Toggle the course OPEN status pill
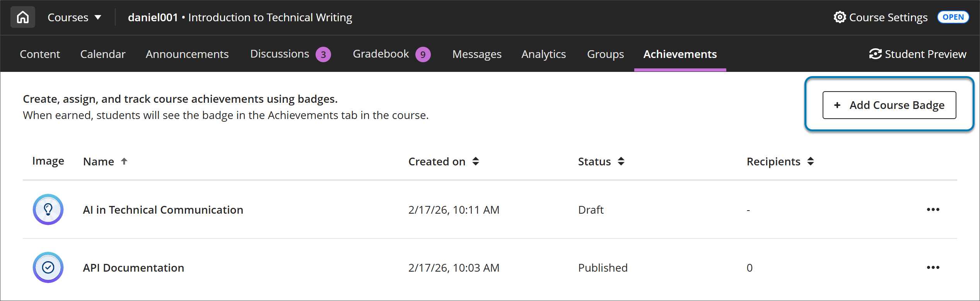Screen dimensions: 980x301 pyautogui.click(x=953, y=17)
